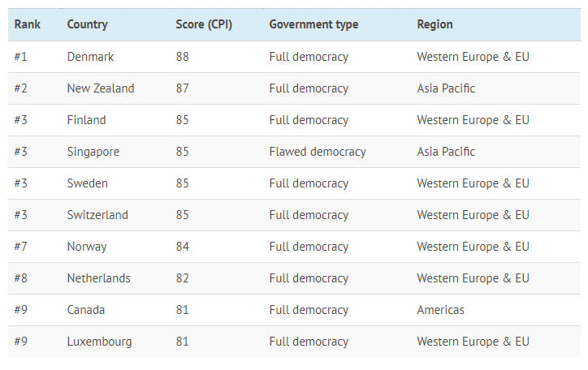Click Denmark's score of 88
This screenshot has width=588, height=370.
183,57
